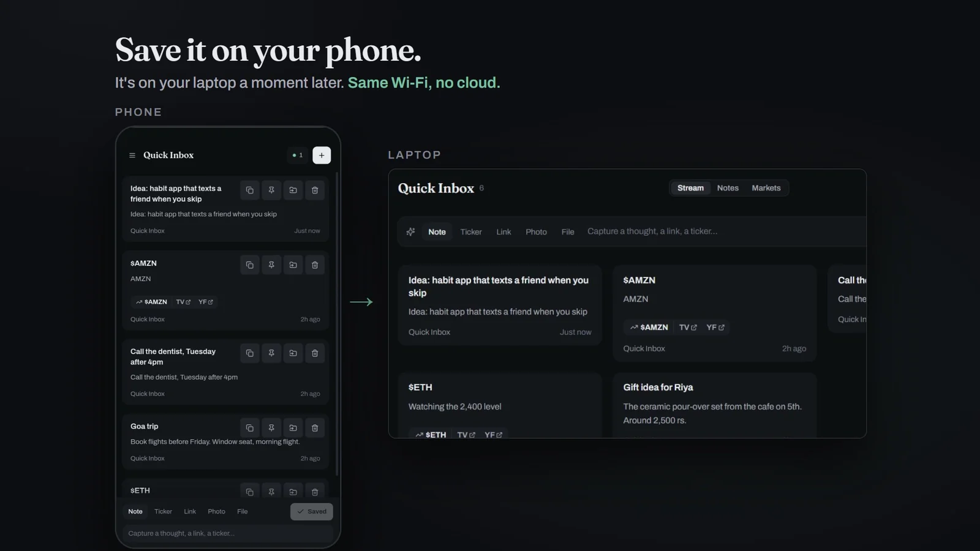Click the phone list scrollbar
The height and width of the screenshot is (551, 980).
coord(337,324)
